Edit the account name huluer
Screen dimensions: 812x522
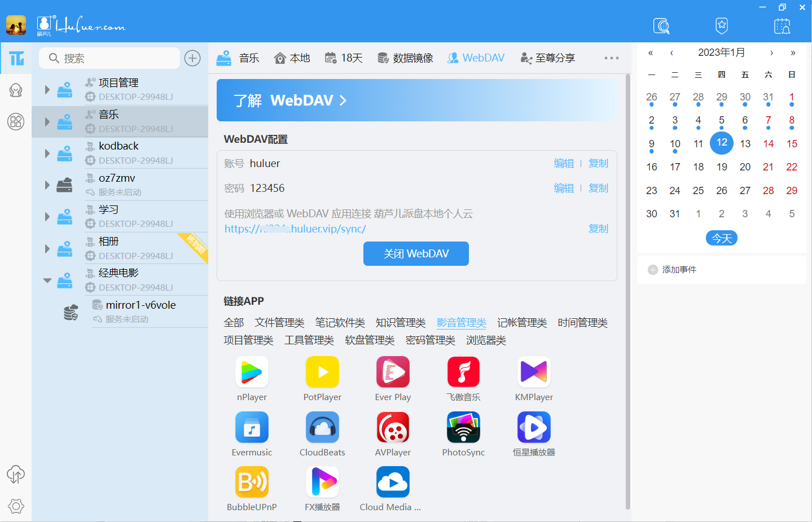tap(564, 163)
